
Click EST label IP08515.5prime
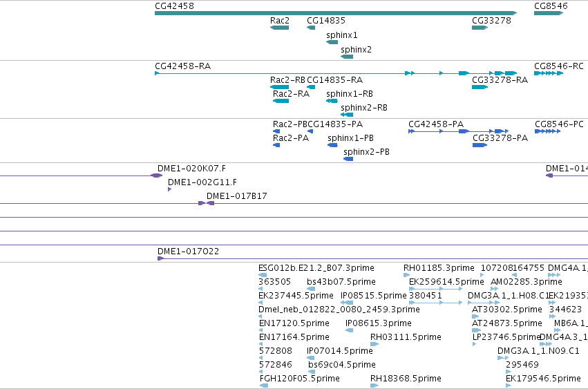coord(374,296)
